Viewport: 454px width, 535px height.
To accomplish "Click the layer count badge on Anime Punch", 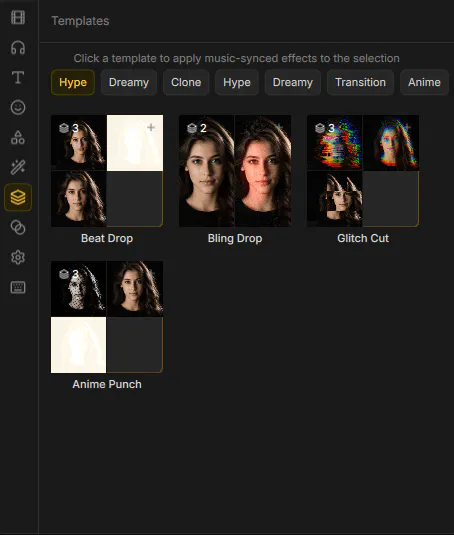I will point(69,274).
